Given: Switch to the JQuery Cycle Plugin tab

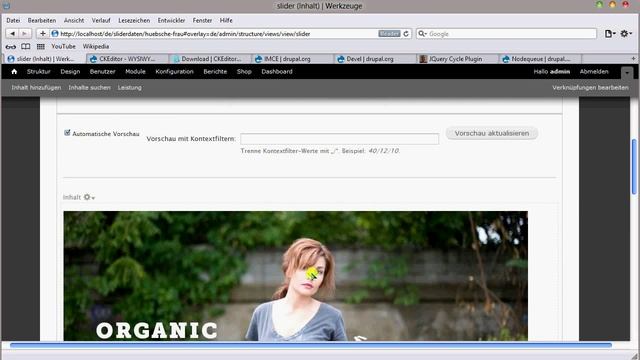Looking at the screenshot, I should point(458,59).
